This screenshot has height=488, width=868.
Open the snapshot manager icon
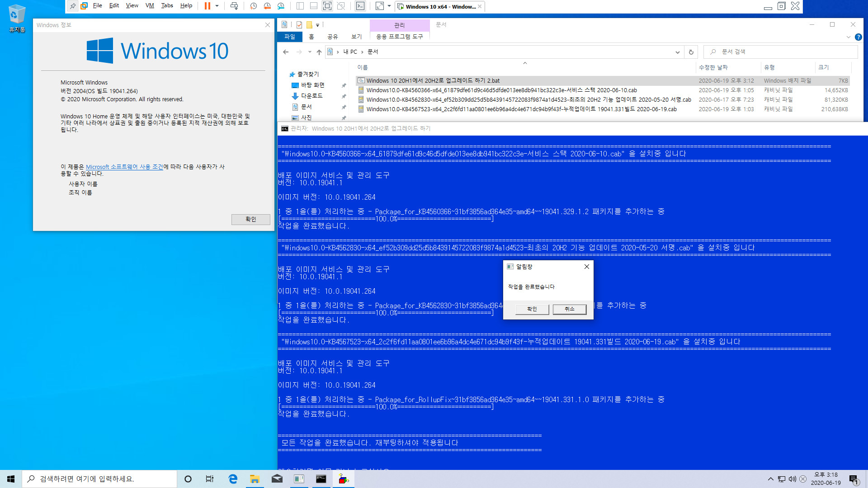pos(281,6)
